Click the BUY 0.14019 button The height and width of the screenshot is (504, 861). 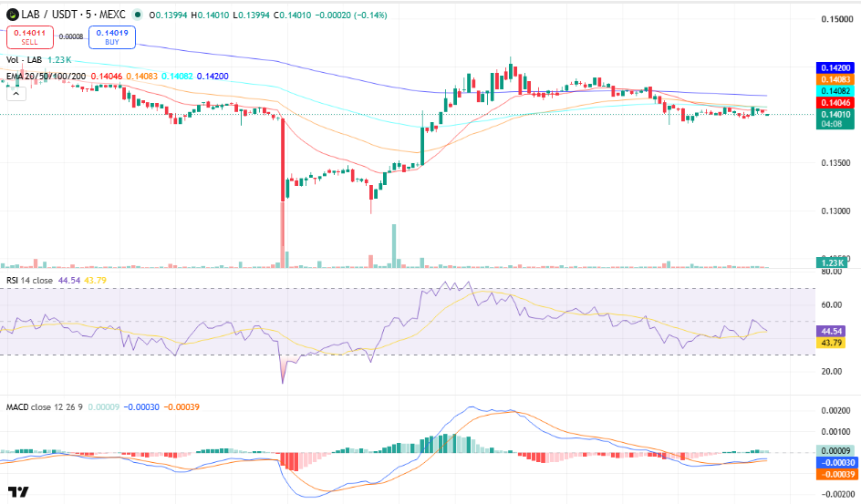112,37
